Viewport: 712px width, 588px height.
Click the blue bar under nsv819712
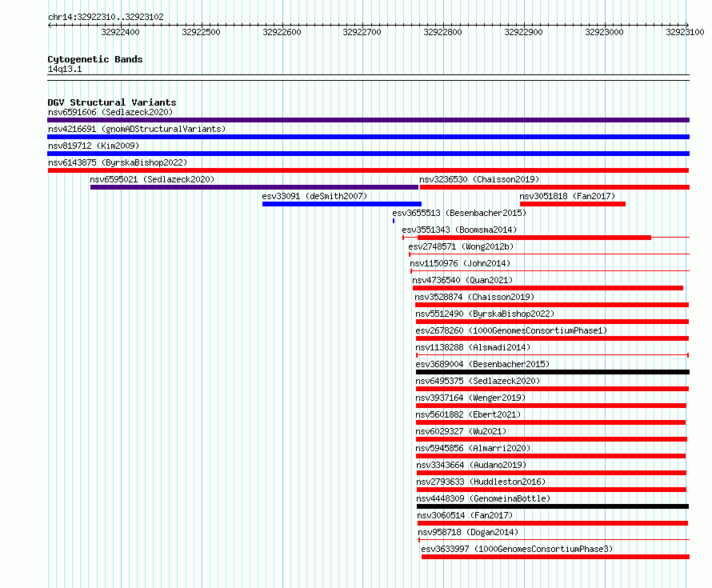[x=368, y=154]
